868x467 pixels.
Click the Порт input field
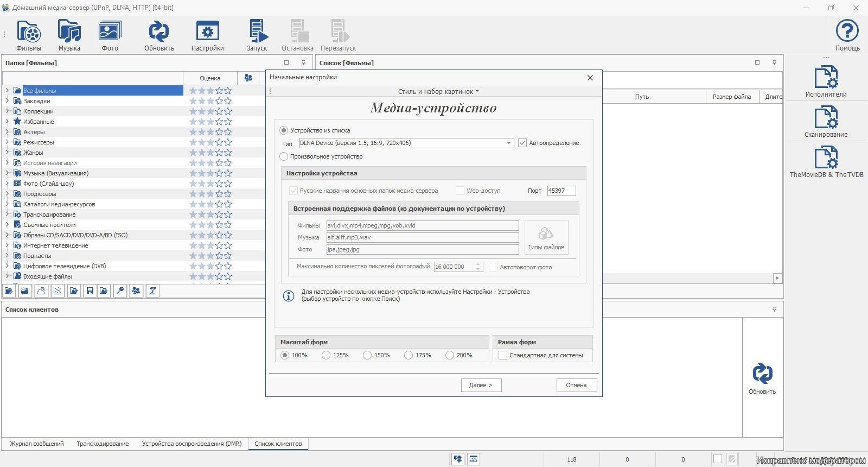(x=561, y=191)
